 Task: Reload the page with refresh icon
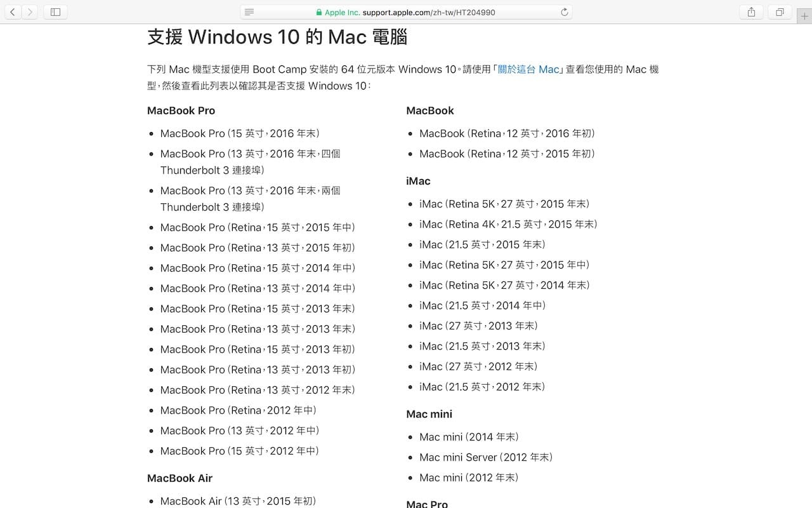[x=564, y=12]
